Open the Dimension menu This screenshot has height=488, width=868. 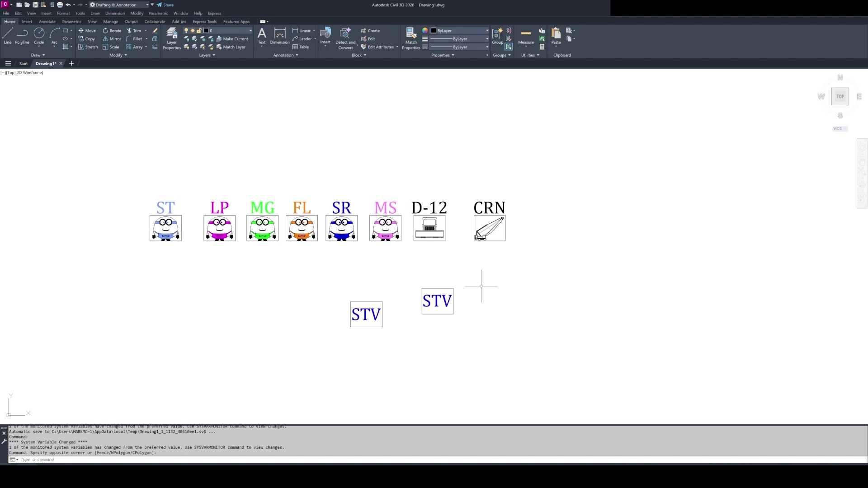(115, 14)
